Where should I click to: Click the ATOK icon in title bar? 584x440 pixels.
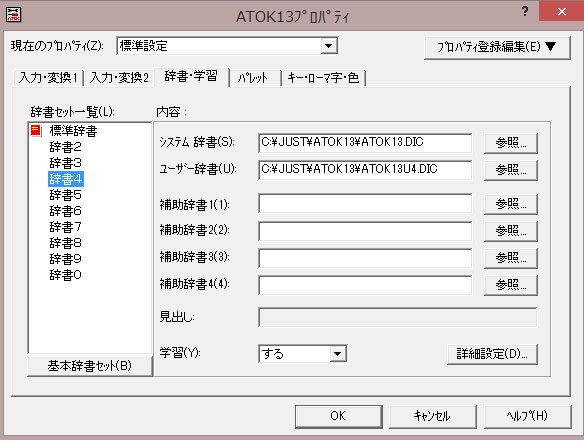pyautogui.click(x=14, y=15)
